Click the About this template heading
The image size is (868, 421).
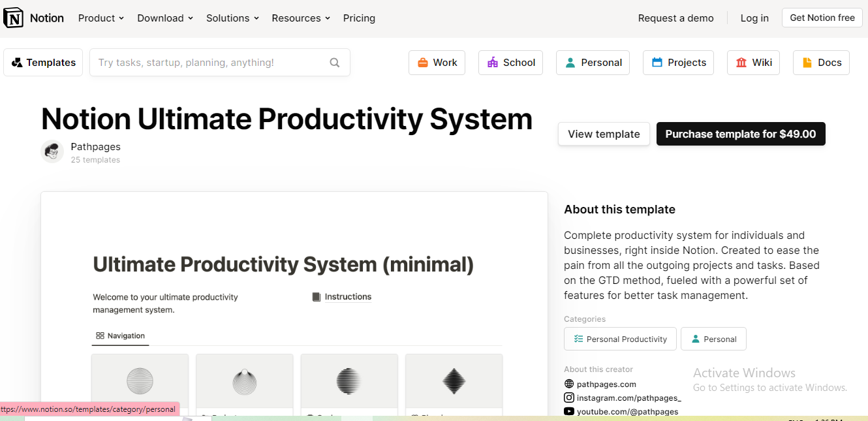click(619, 210)
